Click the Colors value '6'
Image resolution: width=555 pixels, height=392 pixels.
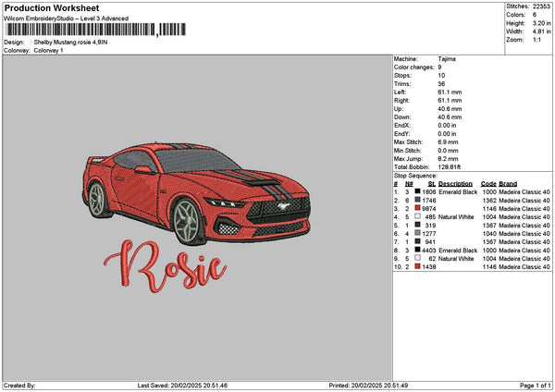pos(535,15)
